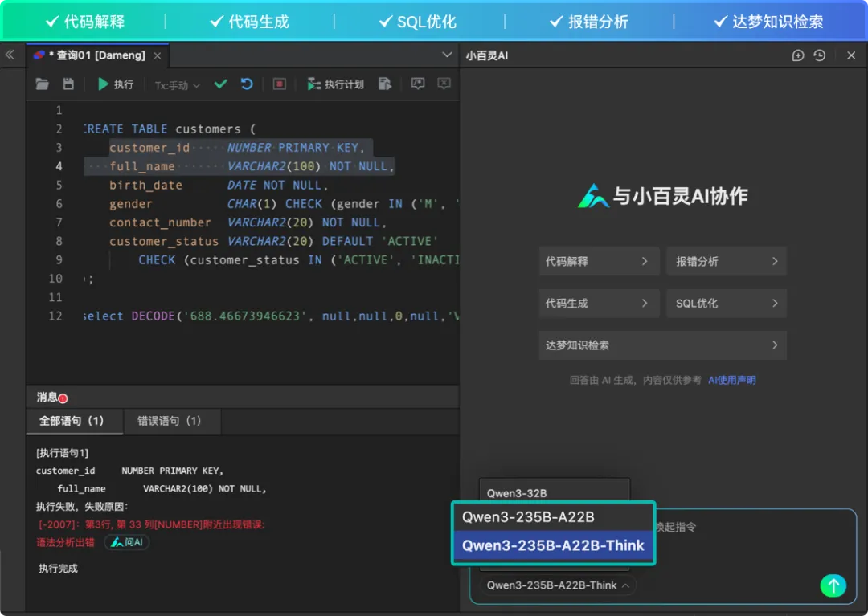The height and width of the screenshot is (616, 868).
Task: Collapse the left sidebar with the double-chevron icon
Action: pyautogui.click(x=10, y=55)
